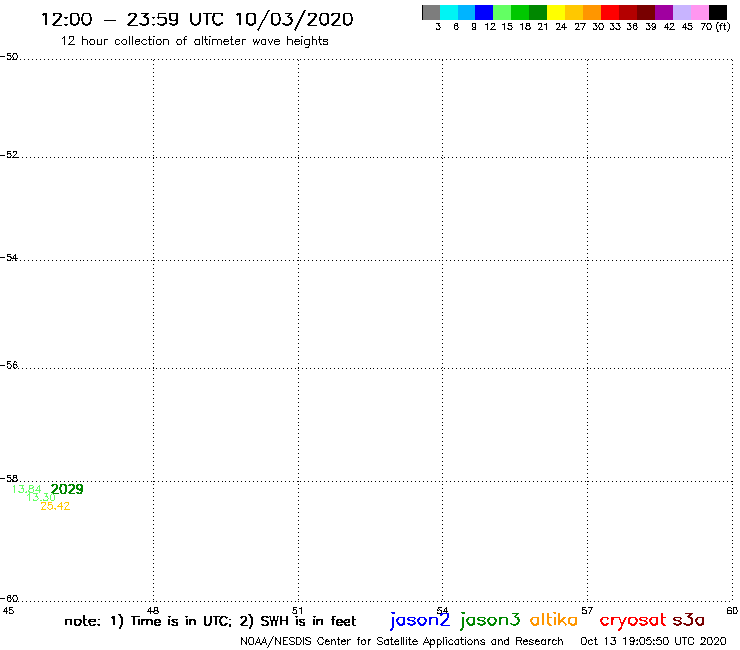Click the cyan swatch in the color scale
The image size is (740, 650).
coord(449,12)
